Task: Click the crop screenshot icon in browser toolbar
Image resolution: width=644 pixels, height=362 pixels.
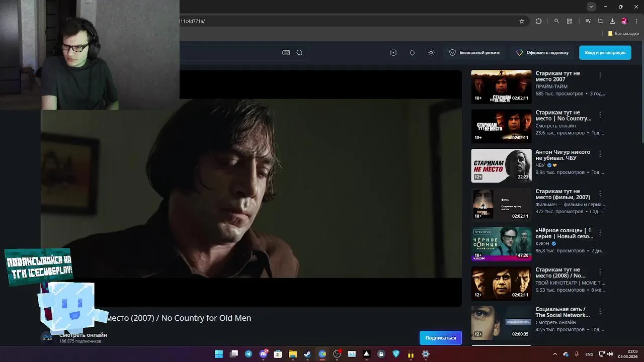Action: (x=600, y=21)
